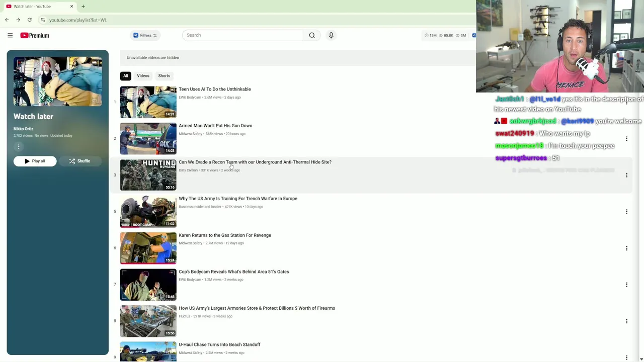
Task: Open options for U-Haul Chase video
Action: [x=626, y=357]
